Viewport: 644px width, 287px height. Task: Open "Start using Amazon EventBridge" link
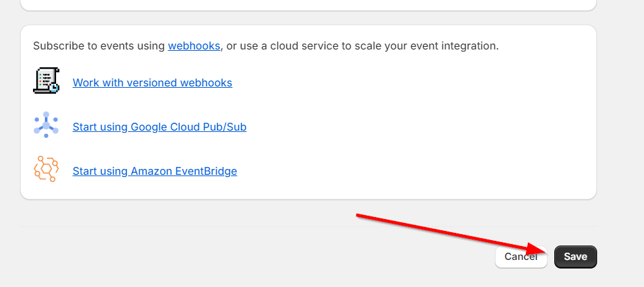click(154, 171)
